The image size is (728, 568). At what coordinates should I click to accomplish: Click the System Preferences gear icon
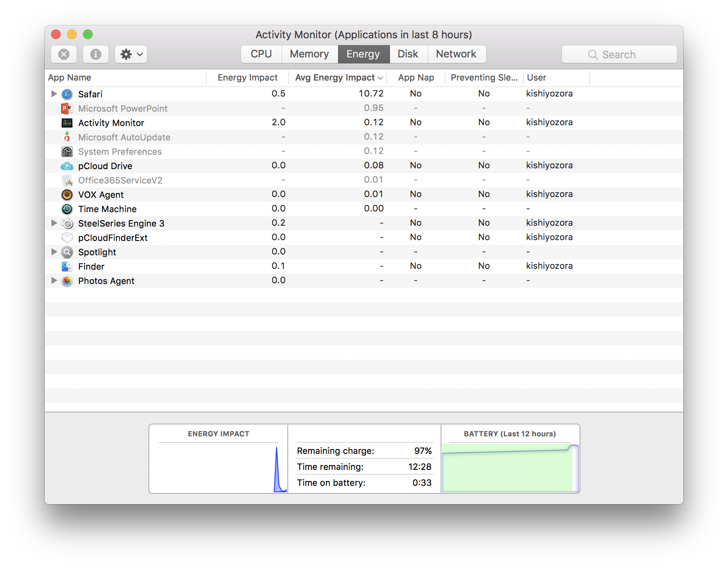click(67, 152)
